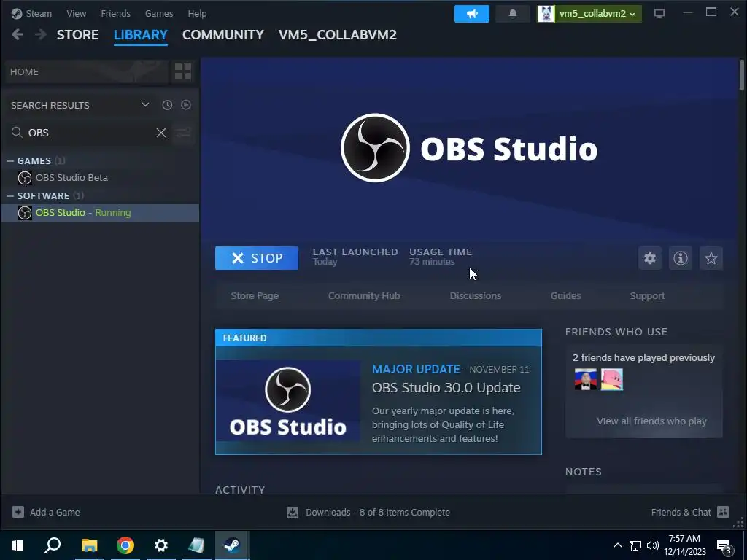
Task: Open Friends & Chat grid icon
Action: [723, 512]
